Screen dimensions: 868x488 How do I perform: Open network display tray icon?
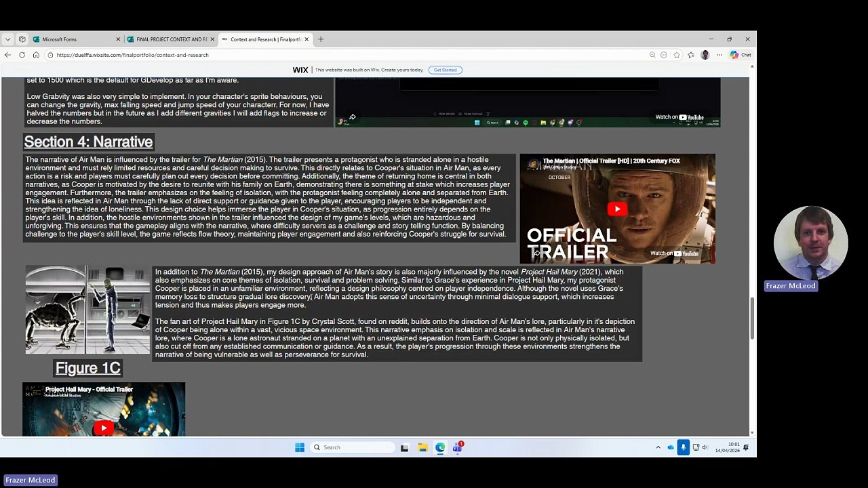coord(696,447)
